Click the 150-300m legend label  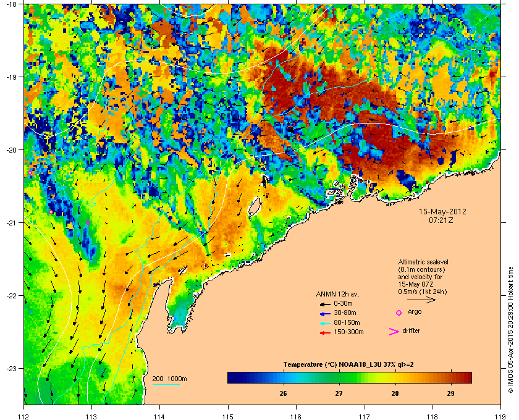pyautogui.click(x=348, y=332)
